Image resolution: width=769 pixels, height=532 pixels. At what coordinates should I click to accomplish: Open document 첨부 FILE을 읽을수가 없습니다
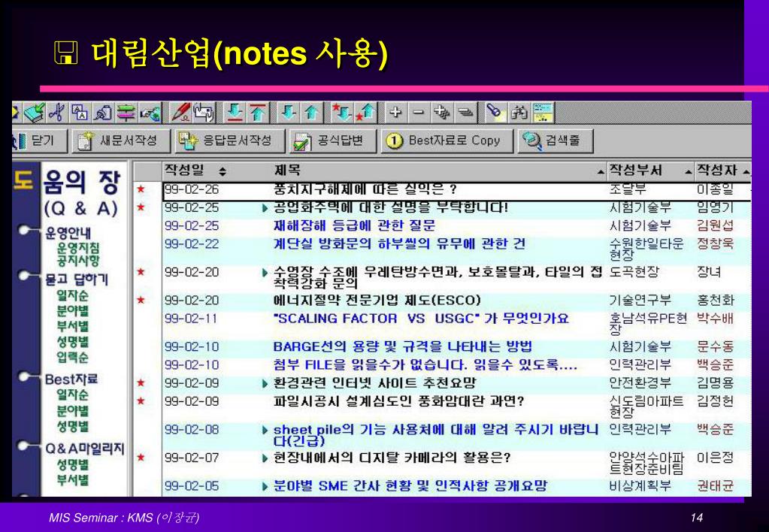425,364
